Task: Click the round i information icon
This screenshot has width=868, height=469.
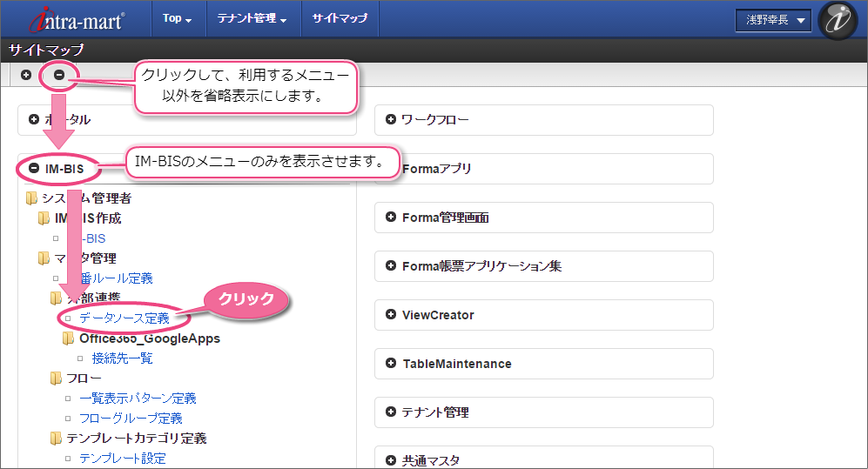Action: click(838, 21)
